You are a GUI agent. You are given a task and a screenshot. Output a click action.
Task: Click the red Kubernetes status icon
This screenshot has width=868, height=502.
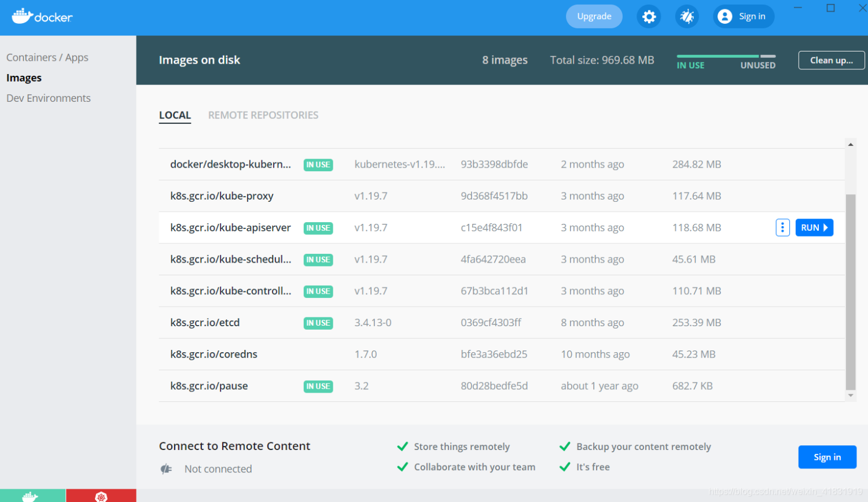click(101, 496)
